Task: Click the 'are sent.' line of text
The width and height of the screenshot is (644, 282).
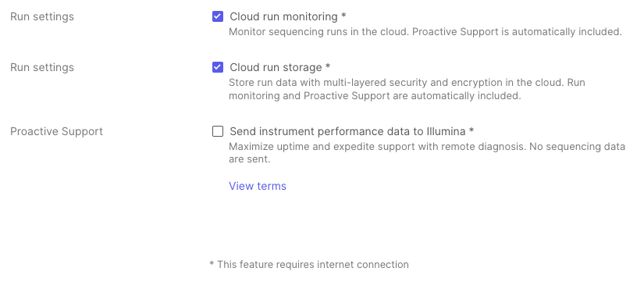Action: point(249,159)
